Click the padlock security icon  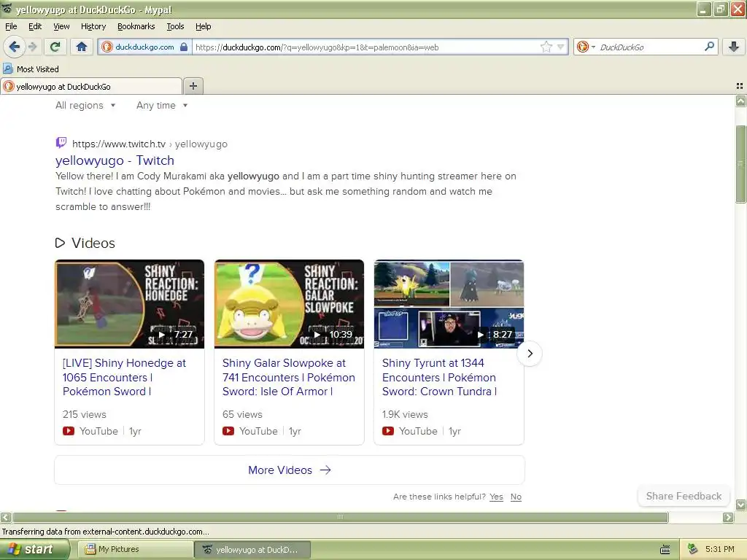point(184,47)
